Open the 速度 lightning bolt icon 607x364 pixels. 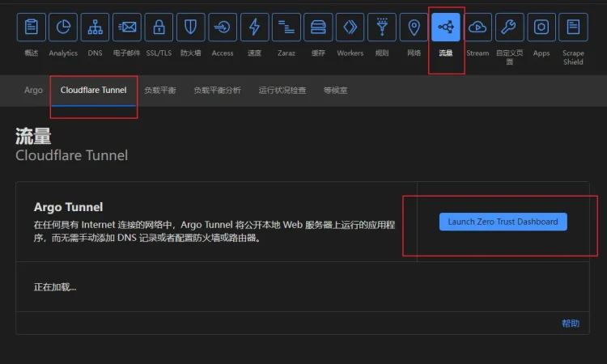pyautogui.click(x=254, y=27)
